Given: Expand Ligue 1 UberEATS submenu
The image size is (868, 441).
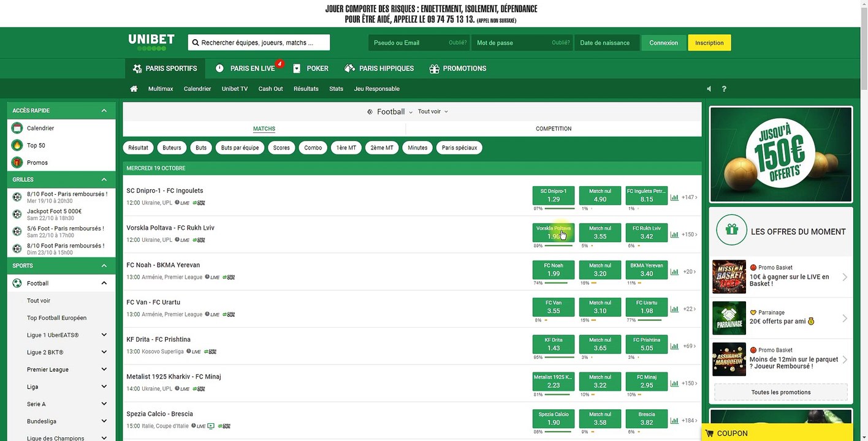Looking at the screenshot, I should [x=104, y=335].
